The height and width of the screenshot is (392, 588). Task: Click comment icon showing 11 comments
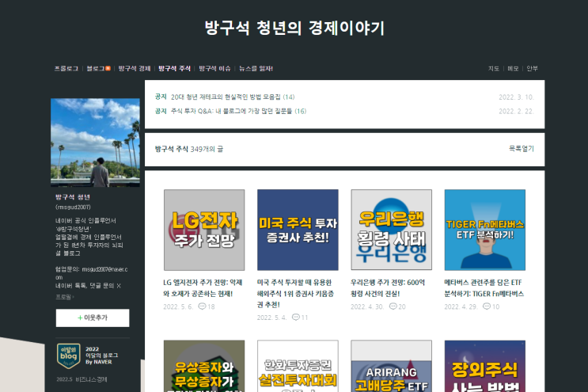pyautogui.click(x=295, y=318)
